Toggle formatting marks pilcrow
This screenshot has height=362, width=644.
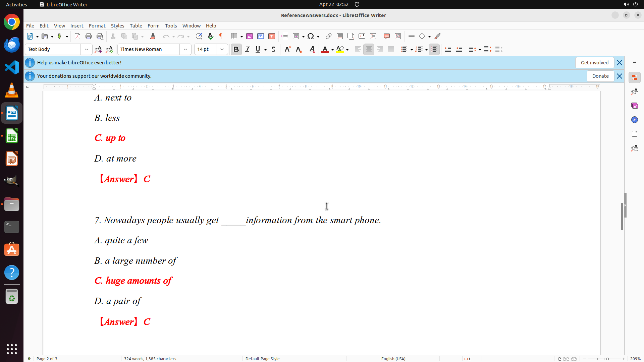pyautogui.click(x=221, y=36)
